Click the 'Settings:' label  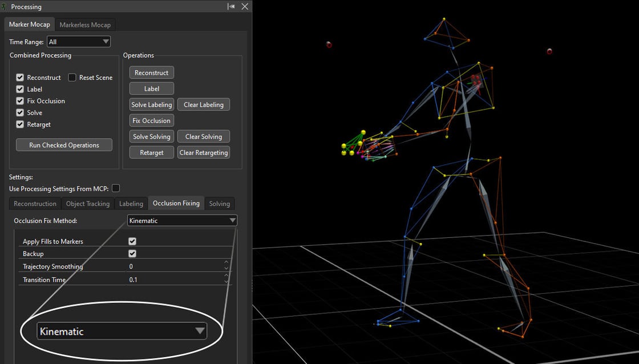click(21, 177)
